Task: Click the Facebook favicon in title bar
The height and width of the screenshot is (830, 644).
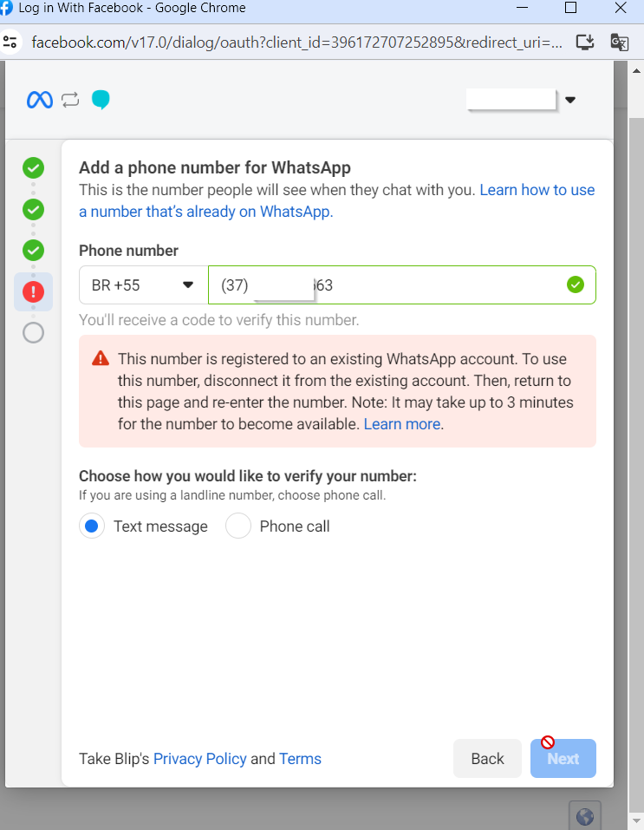Action: 6,8
